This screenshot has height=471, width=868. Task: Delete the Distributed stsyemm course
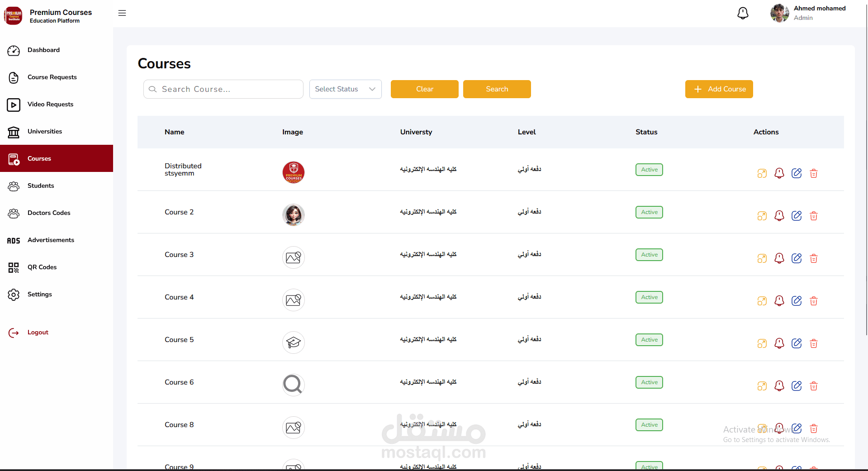point(814,173)
